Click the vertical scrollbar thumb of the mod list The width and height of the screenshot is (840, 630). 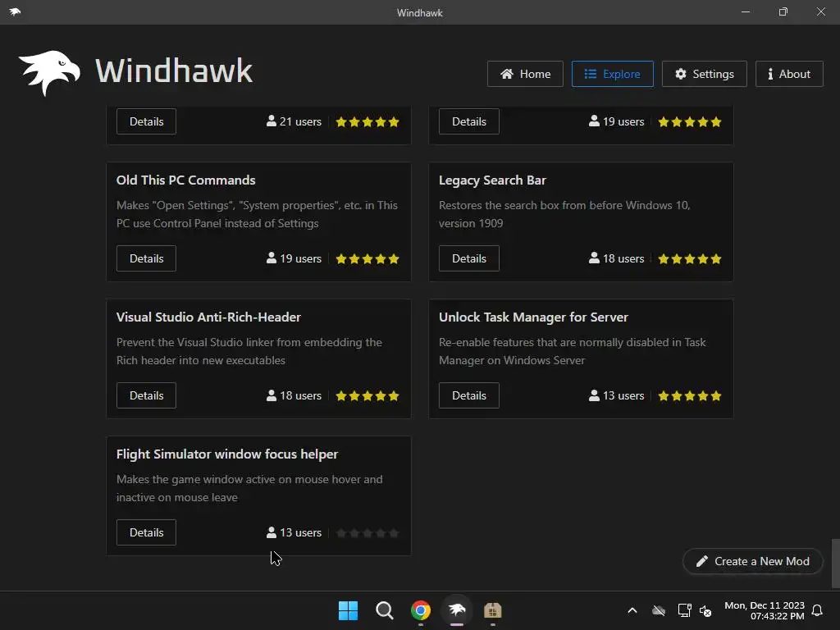[835, 563]
